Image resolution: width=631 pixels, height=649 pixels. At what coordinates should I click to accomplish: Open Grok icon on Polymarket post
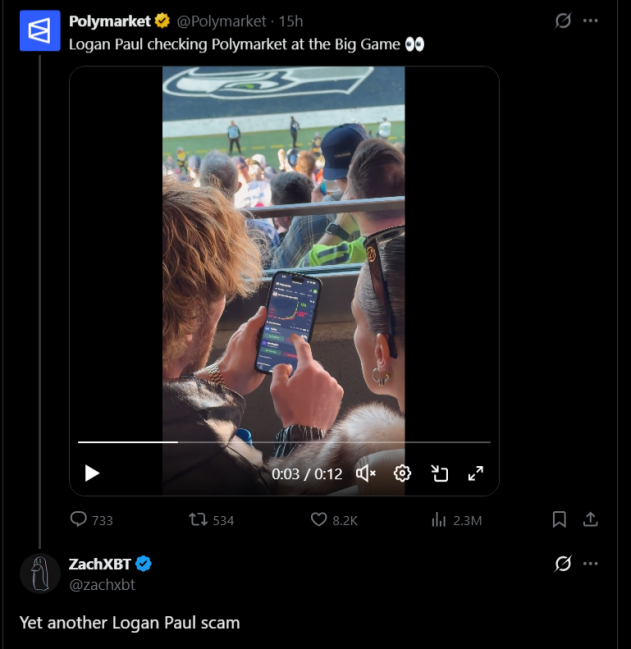563,21
